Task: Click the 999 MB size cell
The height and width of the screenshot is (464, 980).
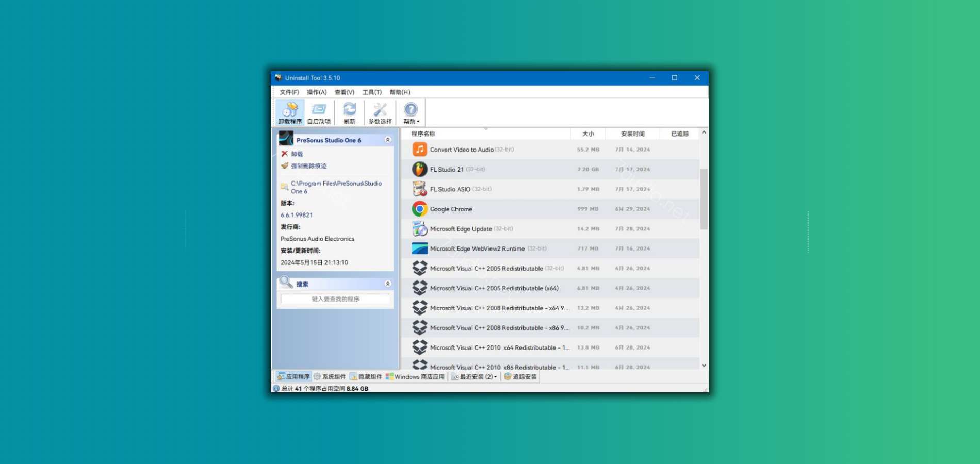Action: [588, 209]
